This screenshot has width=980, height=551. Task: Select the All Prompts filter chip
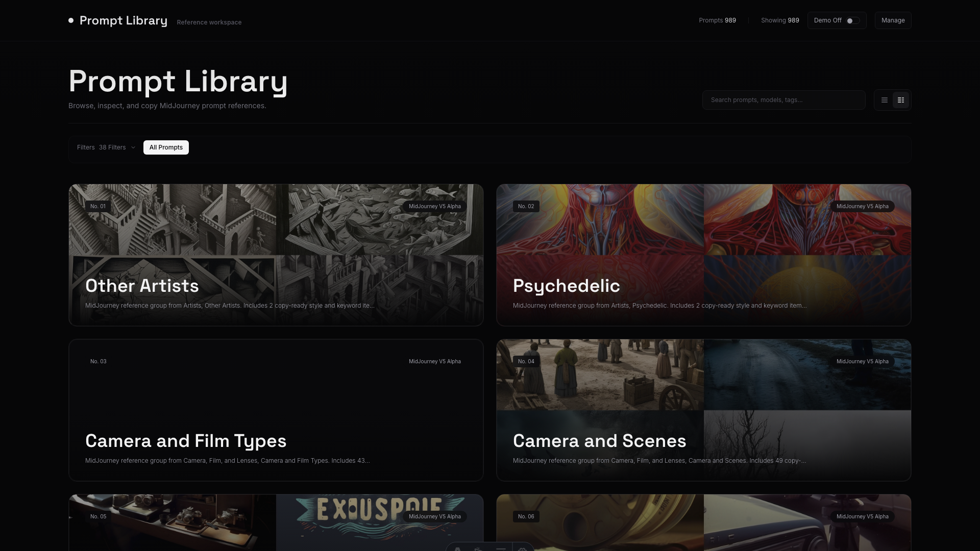pyautogui.click(x=166, y=147)
